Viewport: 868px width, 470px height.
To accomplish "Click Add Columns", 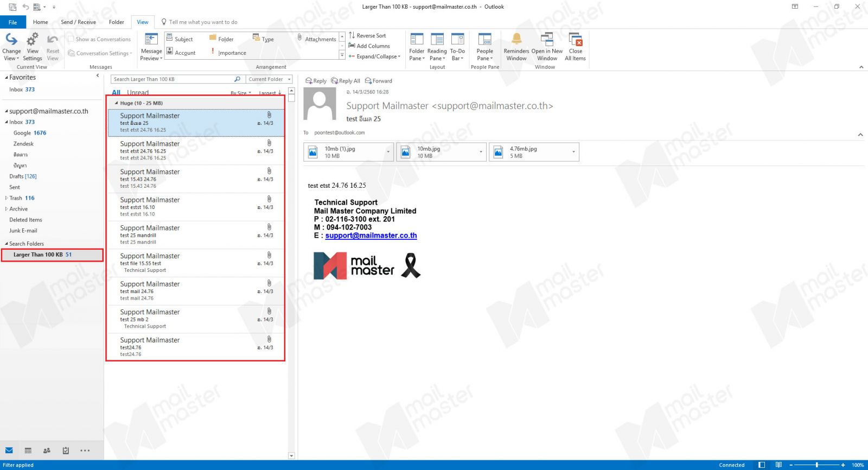I will [369, 46].
